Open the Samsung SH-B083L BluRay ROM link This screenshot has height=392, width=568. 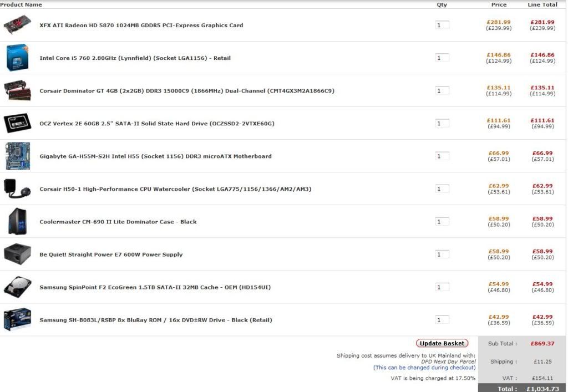(156, 320)
